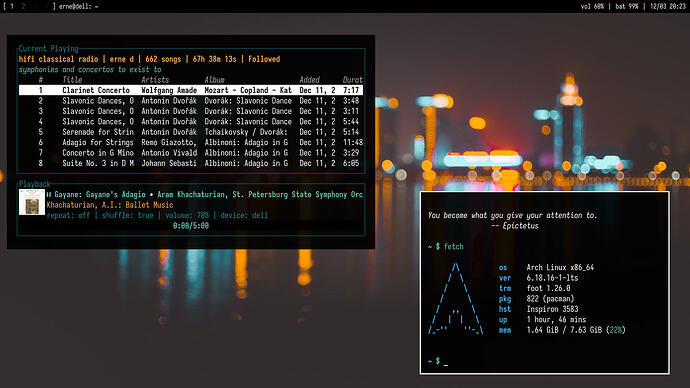The height and width of the screenshot is (388, 690).
Task: Select track 4 Slavonic Dances lasting 5:44
Action: (x=191, y=121)
